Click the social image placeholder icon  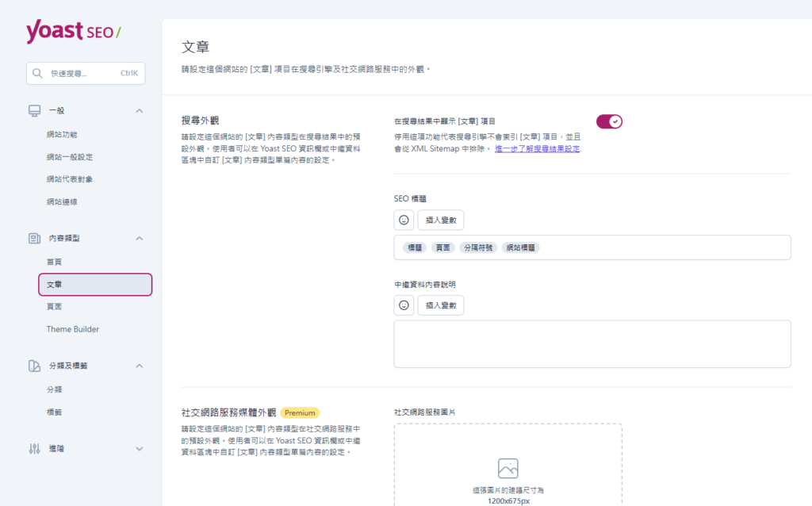tap(507, 468)
